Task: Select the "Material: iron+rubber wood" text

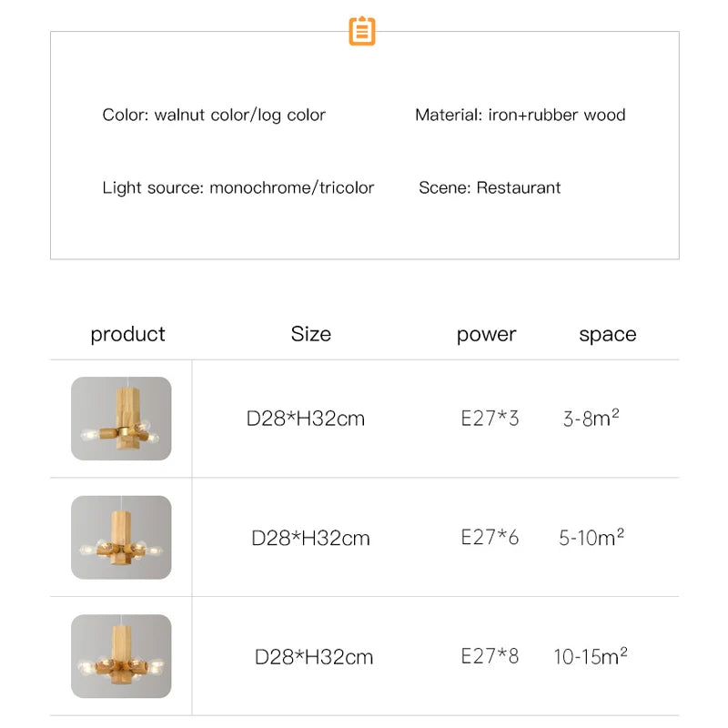Action: point(520,115)
